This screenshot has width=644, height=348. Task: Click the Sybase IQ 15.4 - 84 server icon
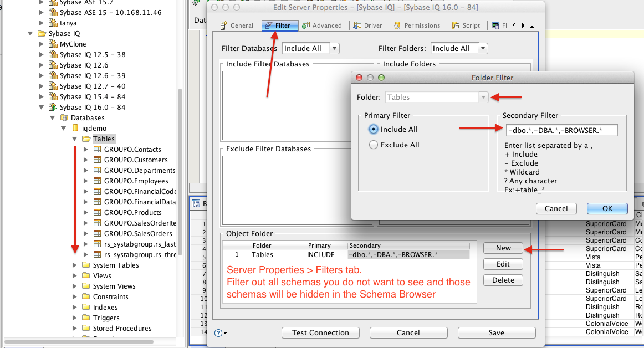tap(53, 96)
